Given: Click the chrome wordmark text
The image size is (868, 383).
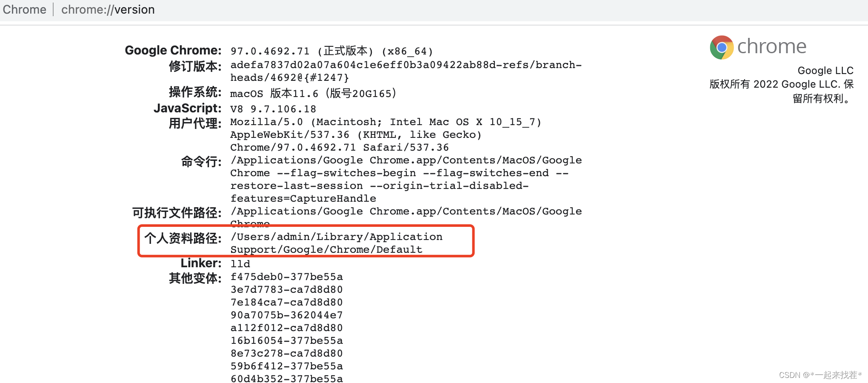Looking at the screenshot, I should (x=772, y=46).
